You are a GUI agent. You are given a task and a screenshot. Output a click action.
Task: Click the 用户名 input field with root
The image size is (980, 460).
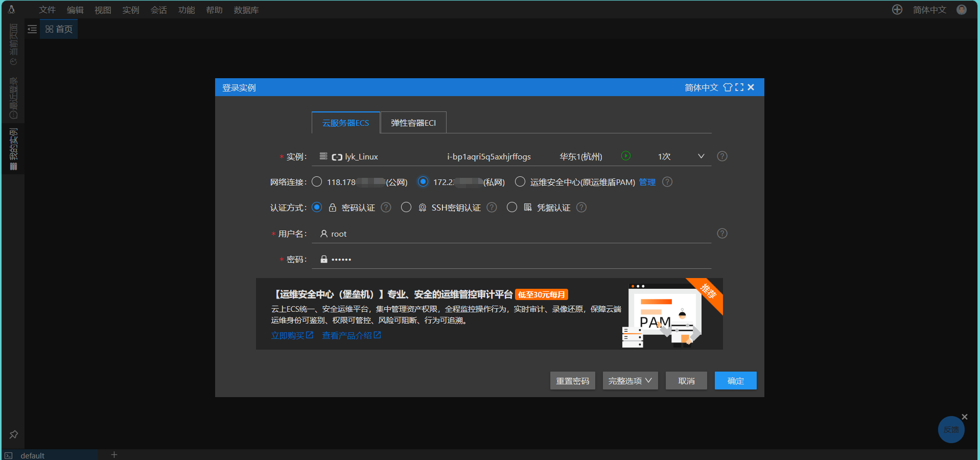tap(511, 234)
